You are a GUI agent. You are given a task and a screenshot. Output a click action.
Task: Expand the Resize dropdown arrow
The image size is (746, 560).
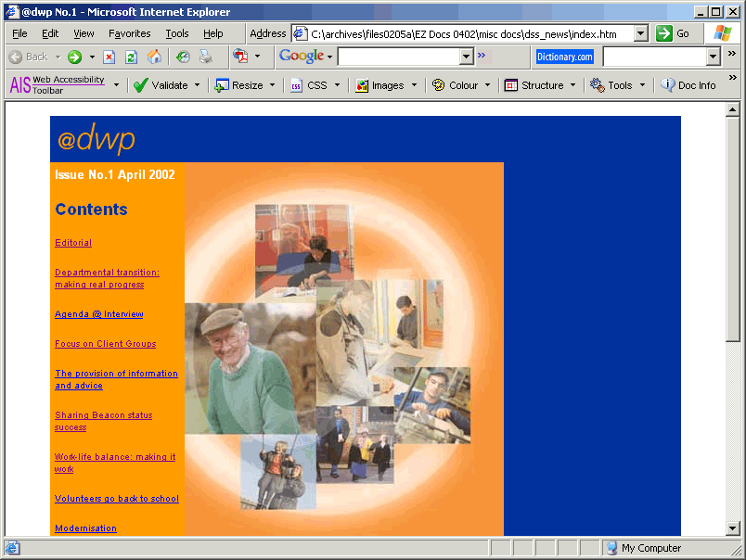tap(272, 85)
